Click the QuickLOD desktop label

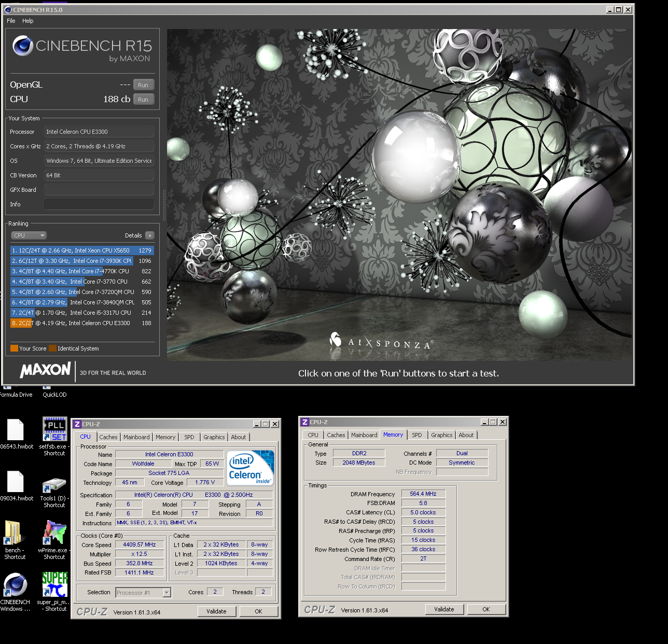click(x=54, y=395)
